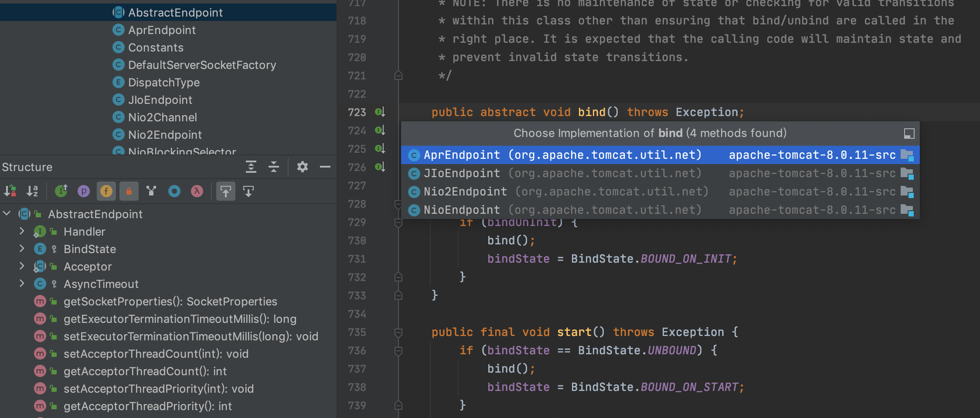Screen dimensions: 980x418
Task: Toggle show fields (f) filter
Action: [x=106, y=191]
